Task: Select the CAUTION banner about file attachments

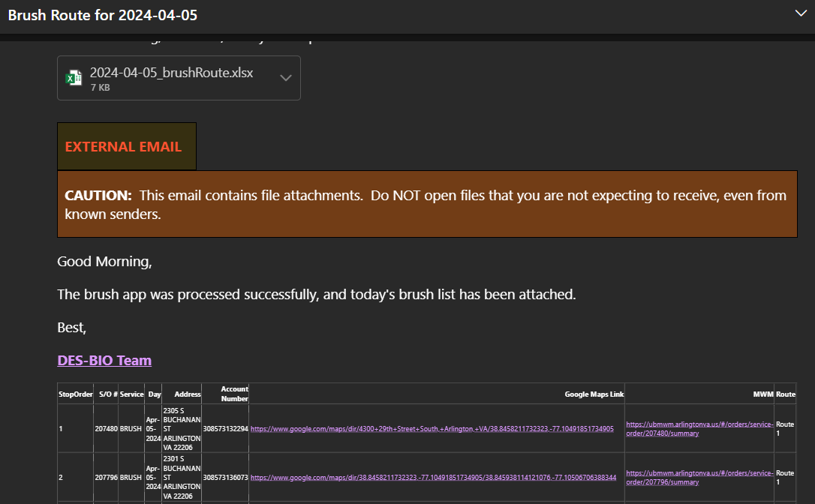Action: (x=427, y=204)
